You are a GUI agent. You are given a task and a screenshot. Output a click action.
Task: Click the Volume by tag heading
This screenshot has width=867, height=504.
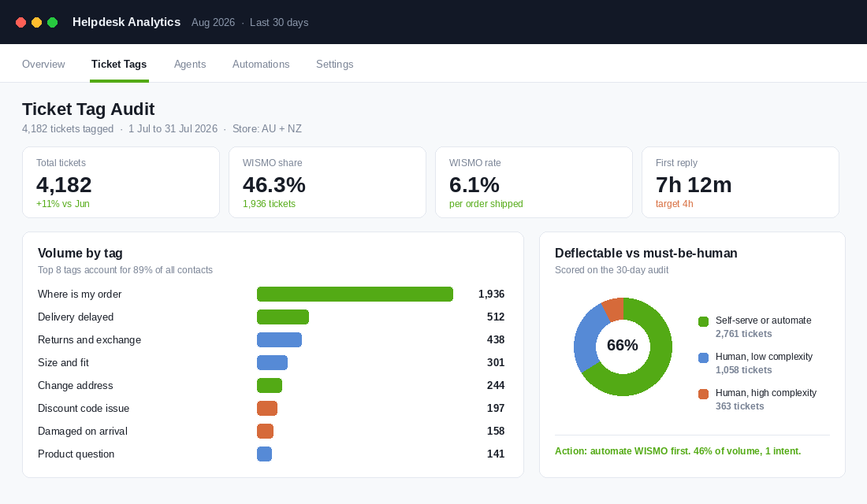coord(80,253)
